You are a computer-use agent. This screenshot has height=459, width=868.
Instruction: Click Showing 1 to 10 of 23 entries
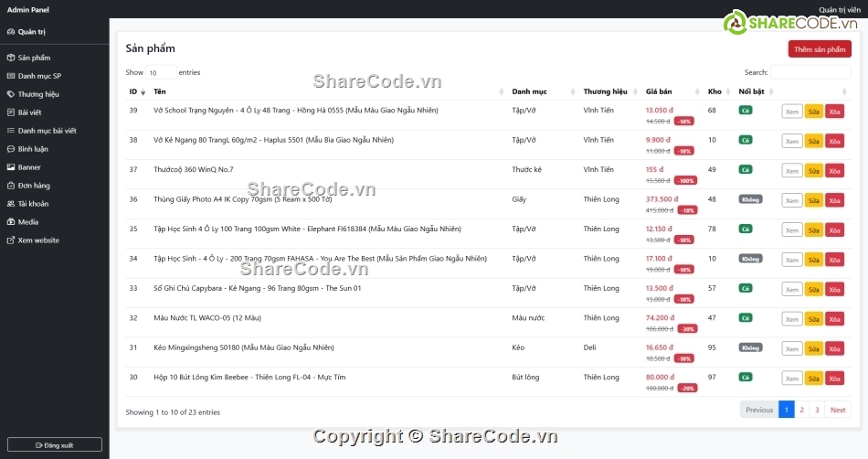tap(173, 412)
